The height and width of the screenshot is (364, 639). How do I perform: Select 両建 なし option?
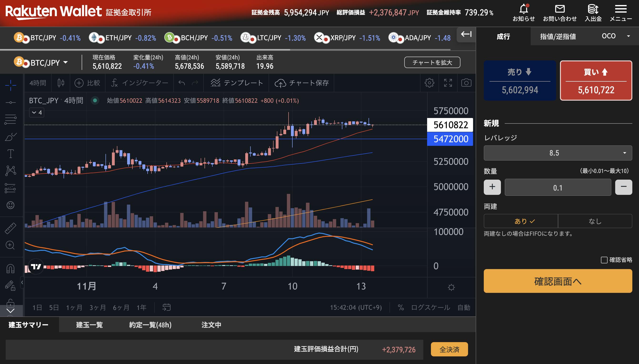(x=595, y=221)
